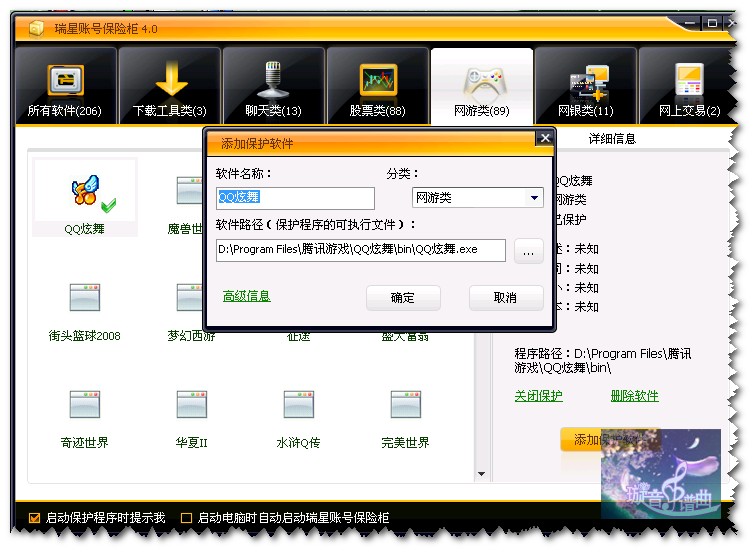Image resolution: width=756 pixels, height=554 pixels.
Task: Confirm with the 确定 button
Action: (403, 297)
